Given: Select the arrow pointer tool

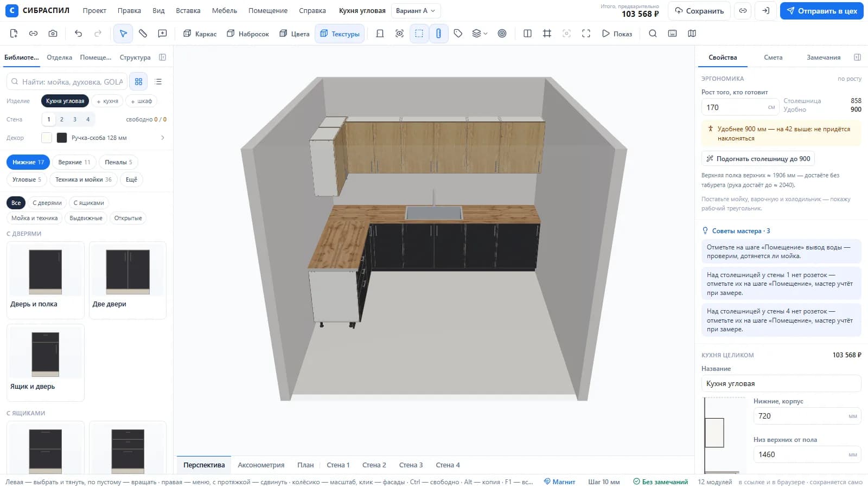Looking at the screenshot, I should (123, 34).
